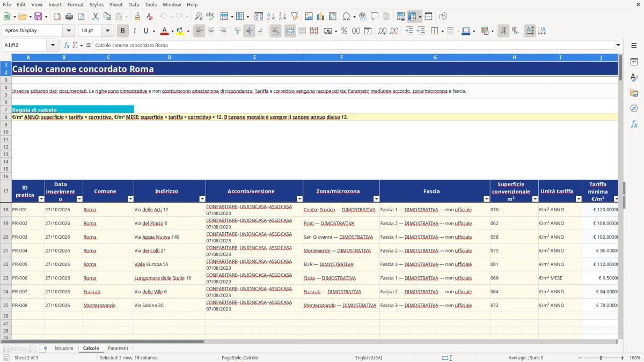Click the formula input line
The width and height of the screenshot is (644, 362).
pyautogui.click(x=354, y=45)
